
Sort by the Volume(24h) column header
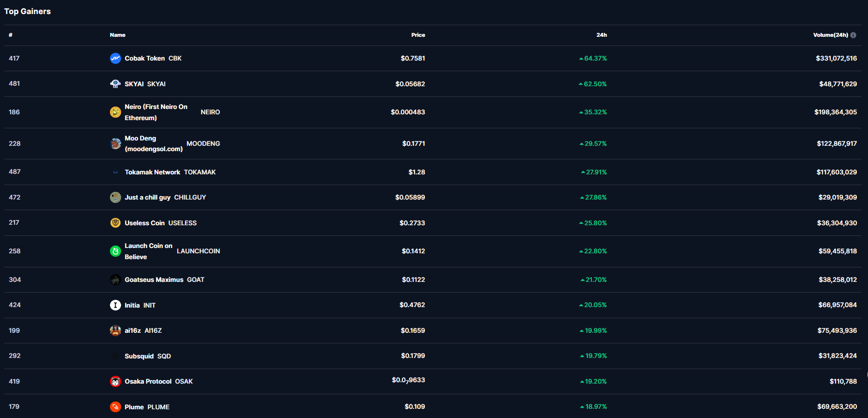coord(830,35)
